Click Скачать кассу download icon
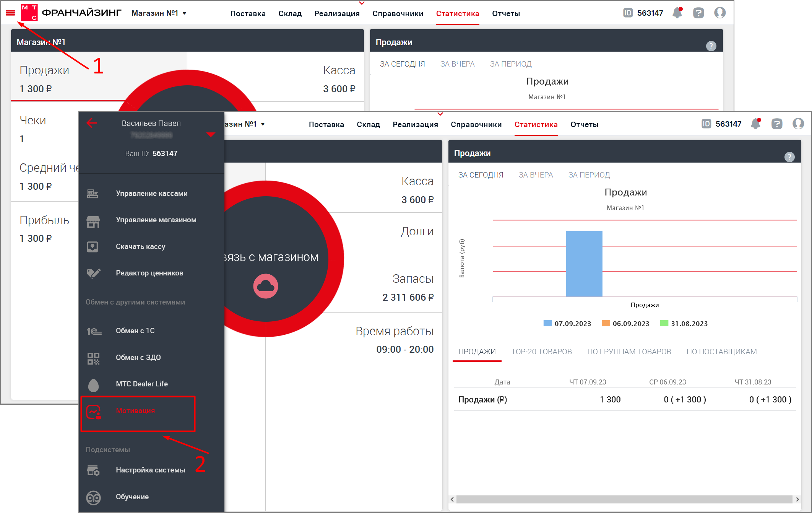The height and width of the screenshot is (513, 812). tap(93, 247)
